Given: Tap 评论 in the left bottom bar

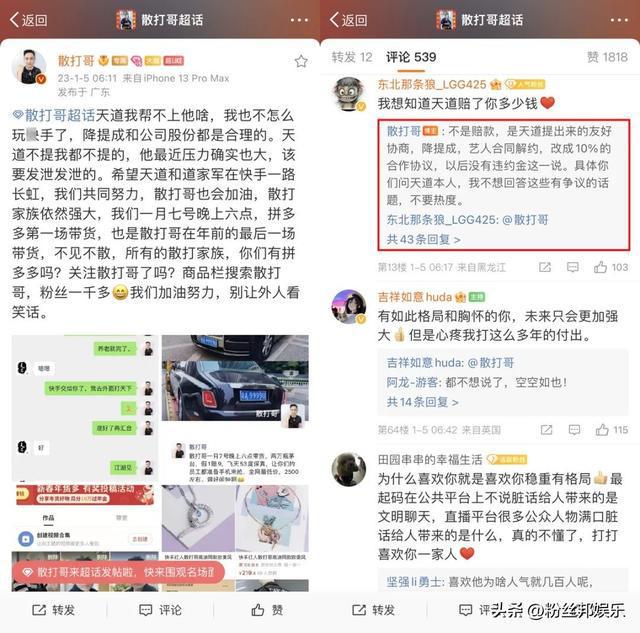Looking at the screenshot, I should [160, 610].
